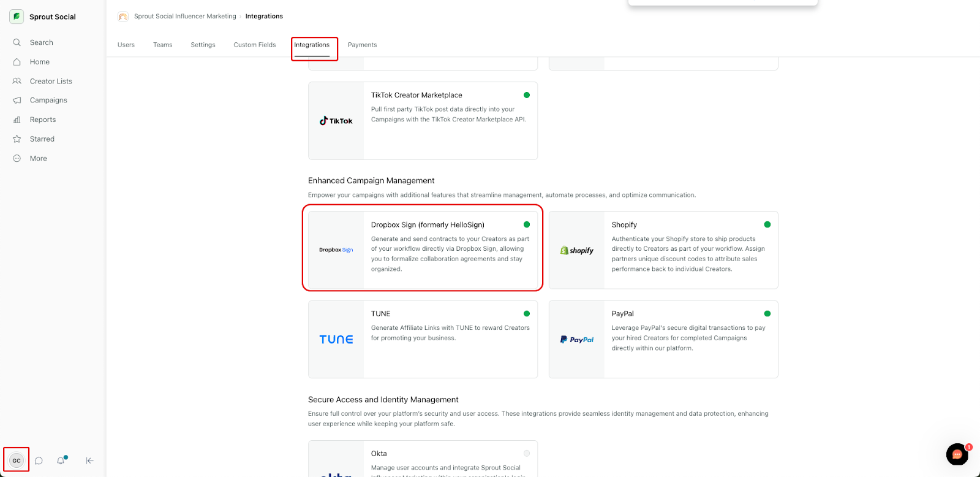Click Enhanced Campaign Management heading
Screen dimensions: 980x477
click(371, 181)
